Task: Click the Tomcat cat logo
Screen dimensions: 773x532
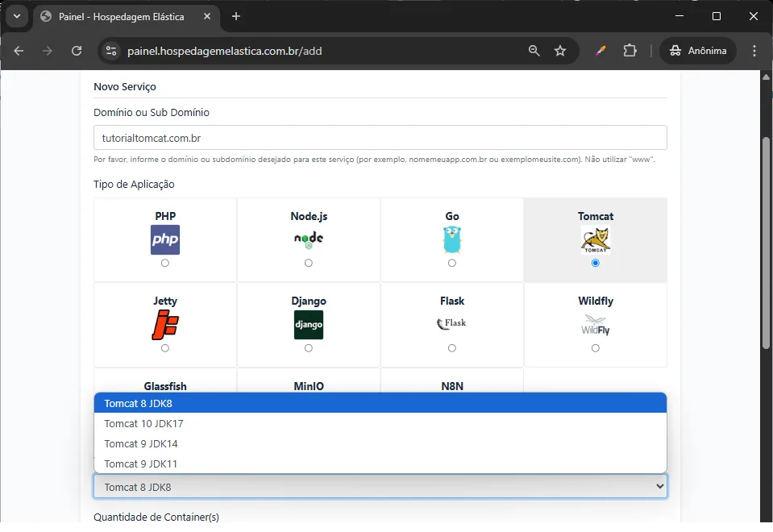Action: (x=596, y=239)
